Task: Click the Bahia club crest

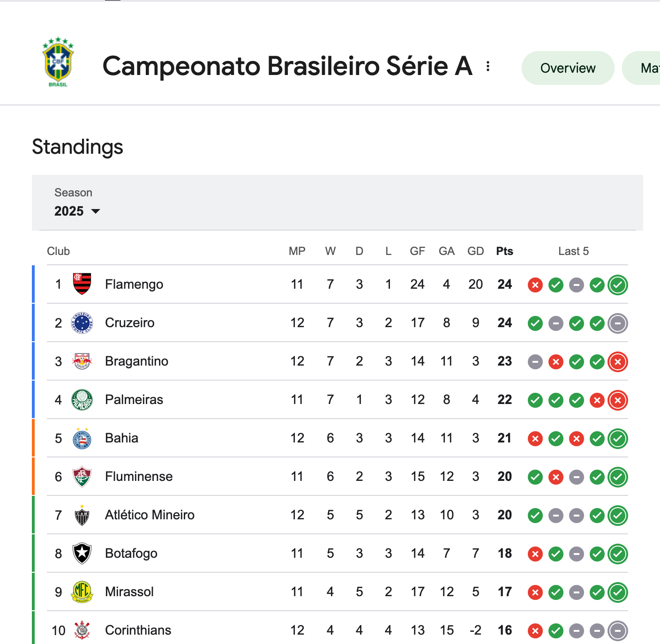Action: coord(82,438)
